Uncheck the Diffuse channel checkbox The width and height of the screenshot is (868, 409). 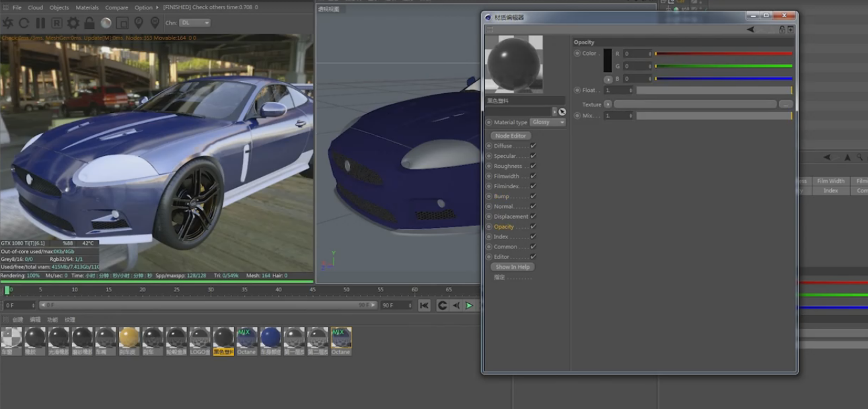(x=533, y=146)
